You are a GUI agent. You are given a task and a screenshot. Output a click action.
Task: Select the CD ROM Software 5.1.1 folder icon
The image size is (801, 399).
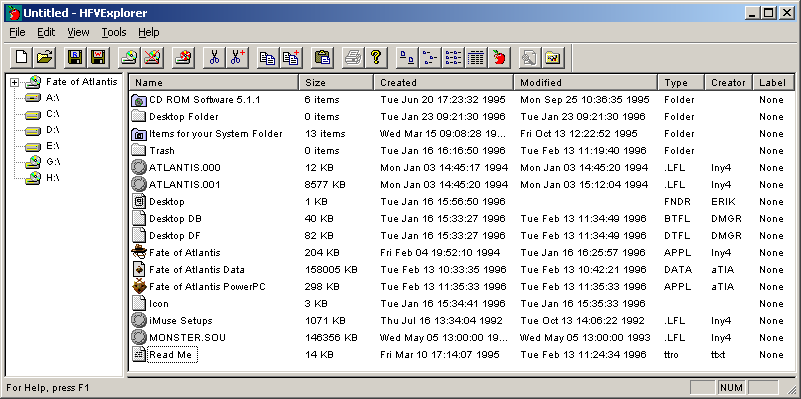[x=139, y=100]
